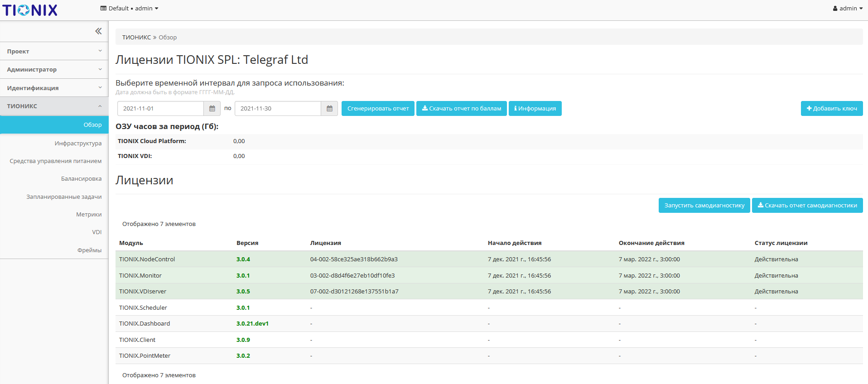Click the TIONIX logo
The height and width of the screenshot is (384, 868).
click(x=30, y=10)
